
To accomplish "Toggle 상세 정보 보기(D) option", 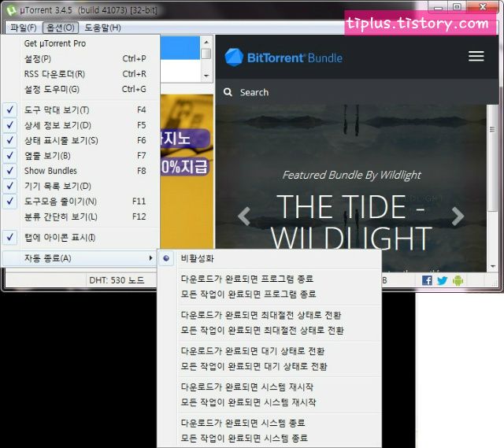I will click(x=80, y=125).
